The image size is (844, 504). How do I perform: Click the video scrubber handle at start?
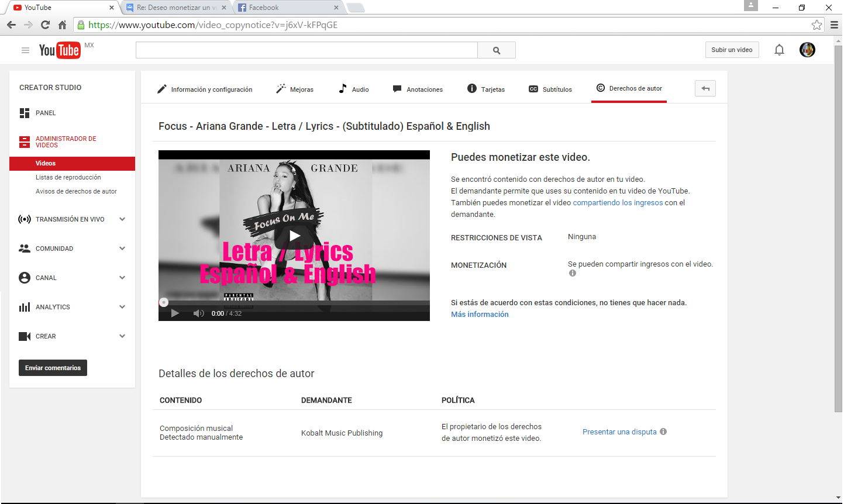pos(164,302)
